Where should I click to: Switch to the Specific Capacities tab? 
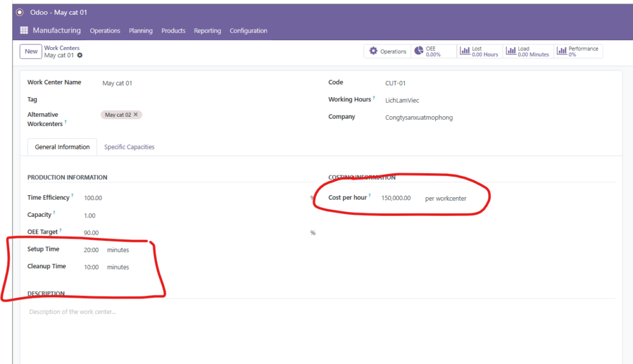pyautogui.click(x=129, y=147)
